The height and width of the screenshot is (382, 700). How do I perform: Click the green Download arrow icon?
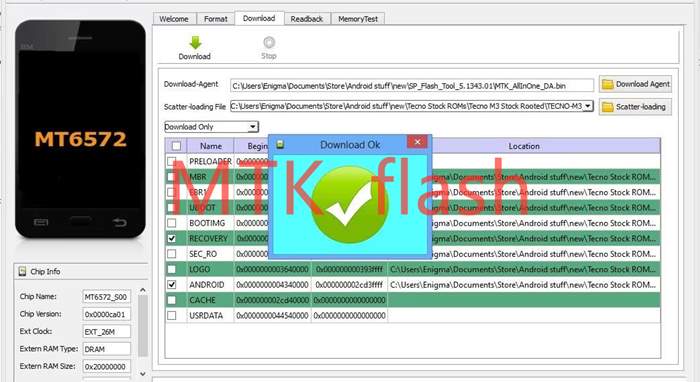[195, 42]
